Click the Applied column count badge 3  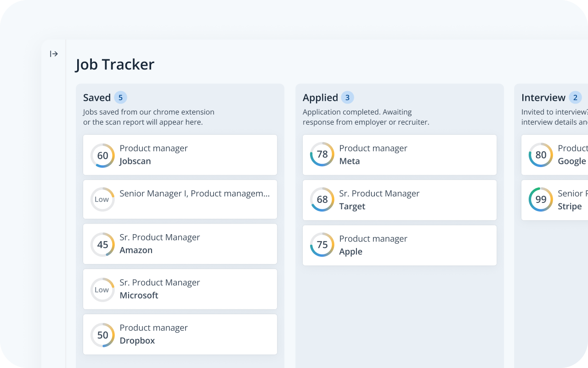coord(347,98)
